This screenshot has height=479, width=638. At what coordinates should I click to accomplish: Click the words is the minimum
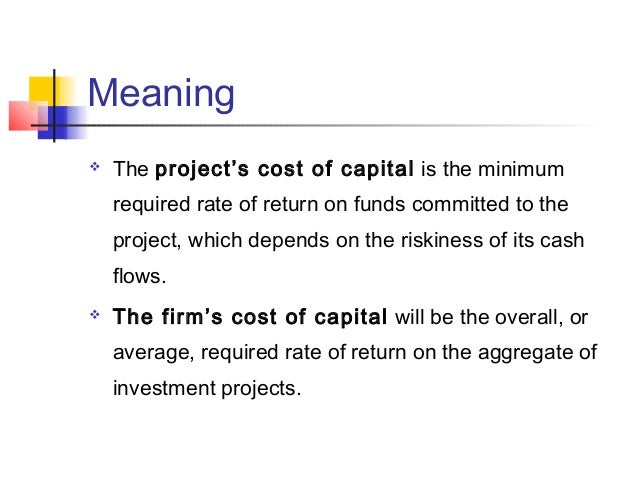coord(492,169)
